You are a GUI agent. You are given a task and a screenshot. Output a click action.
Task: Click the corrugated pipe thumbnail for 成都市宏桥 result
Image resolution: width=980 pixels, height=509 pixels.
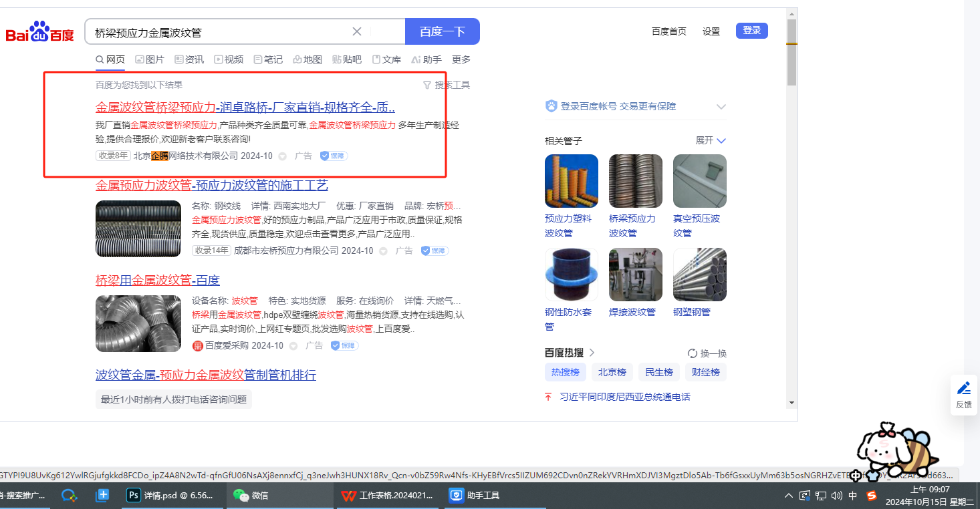138,228
